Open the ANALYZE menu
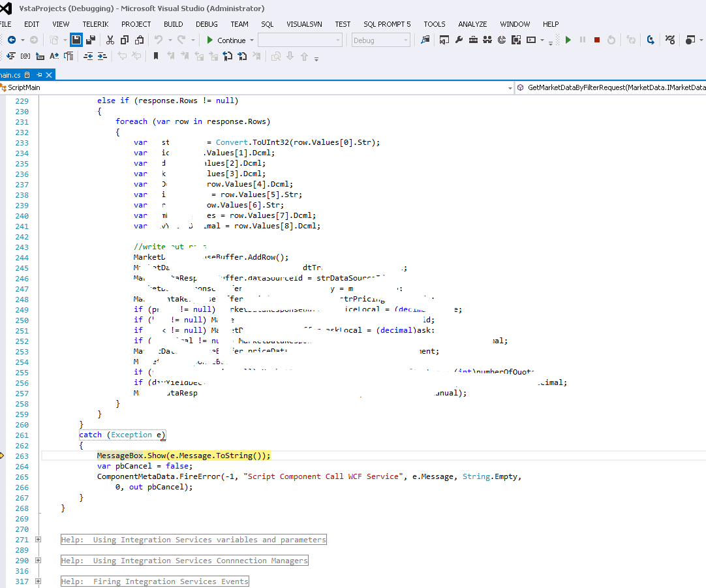 pyautogui.click(x=472, y=24)
